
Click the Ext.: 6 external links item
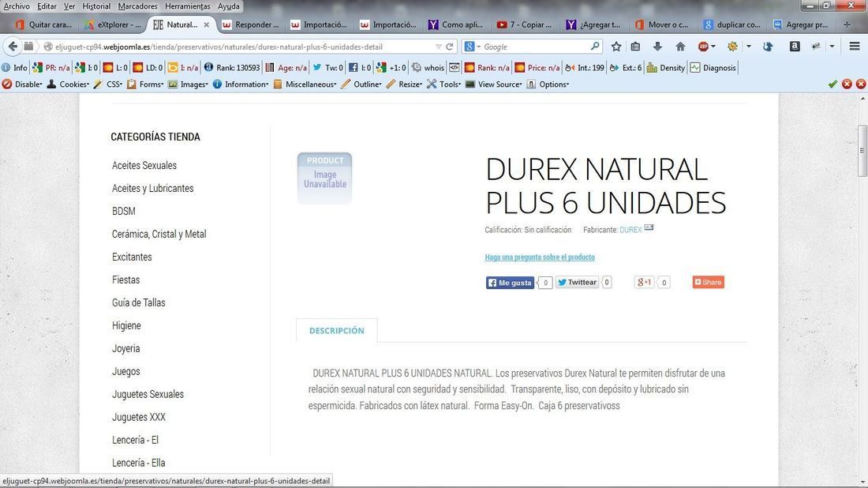coord(626,68)
